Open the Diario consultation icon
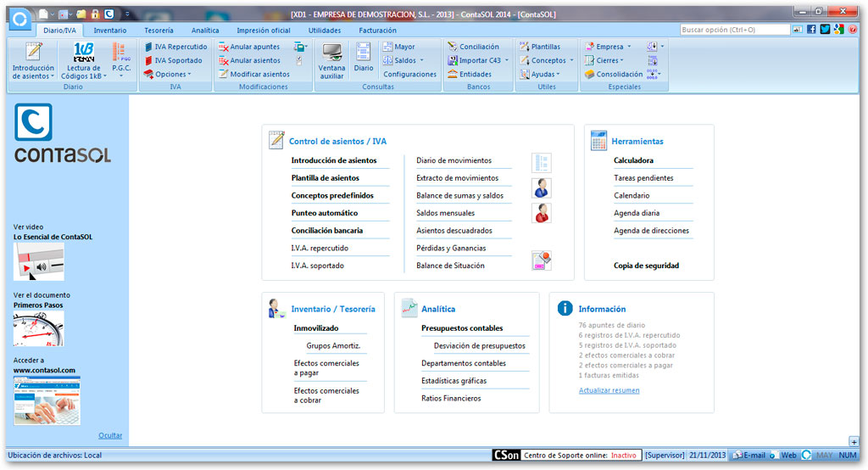The height and width of the screenshot is (470, 868). click(363, 53)
